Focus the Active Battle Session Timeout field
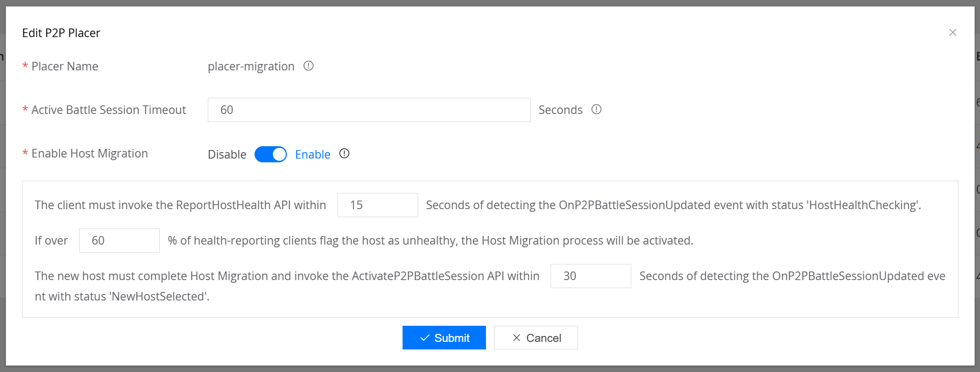 369,110
